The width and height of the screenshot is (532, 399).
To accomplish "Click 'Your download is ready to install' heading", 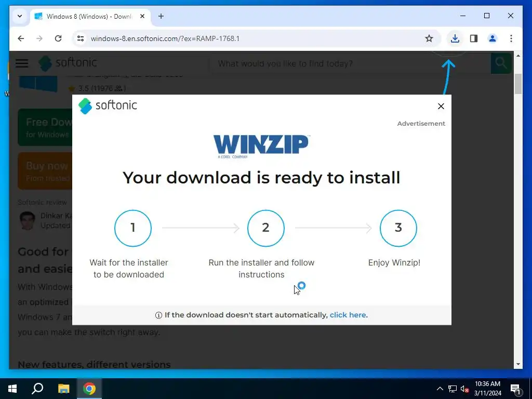I will (261, 178).
